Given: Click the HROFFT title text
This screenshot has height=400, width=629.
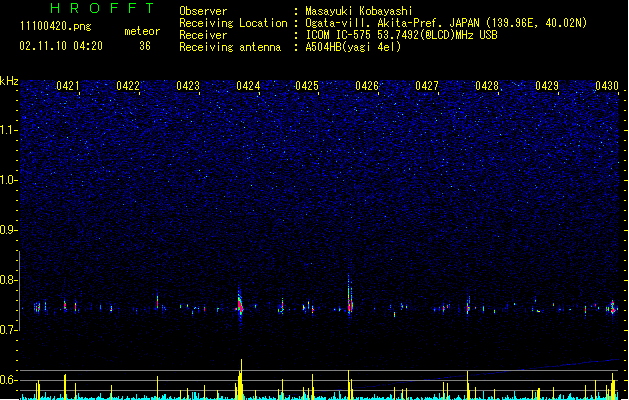Looking at the screenshot, I should pos(102,8).
